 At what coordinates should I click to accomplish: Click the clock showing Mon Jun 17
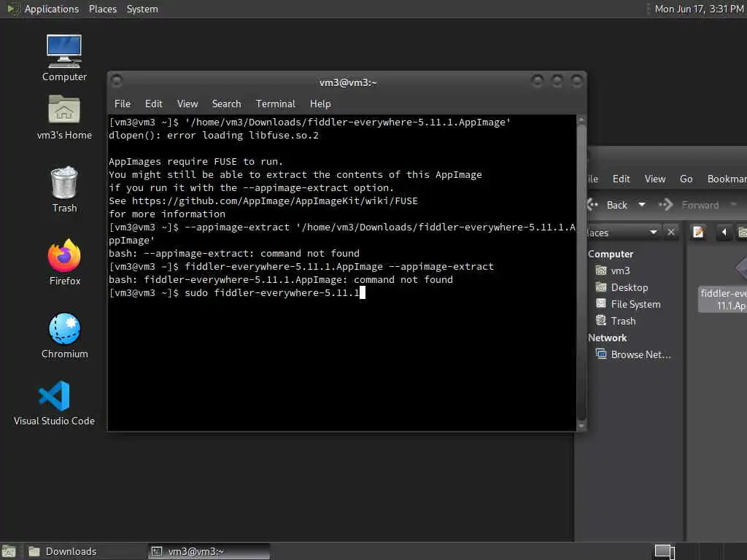click(x=698, y=9)
